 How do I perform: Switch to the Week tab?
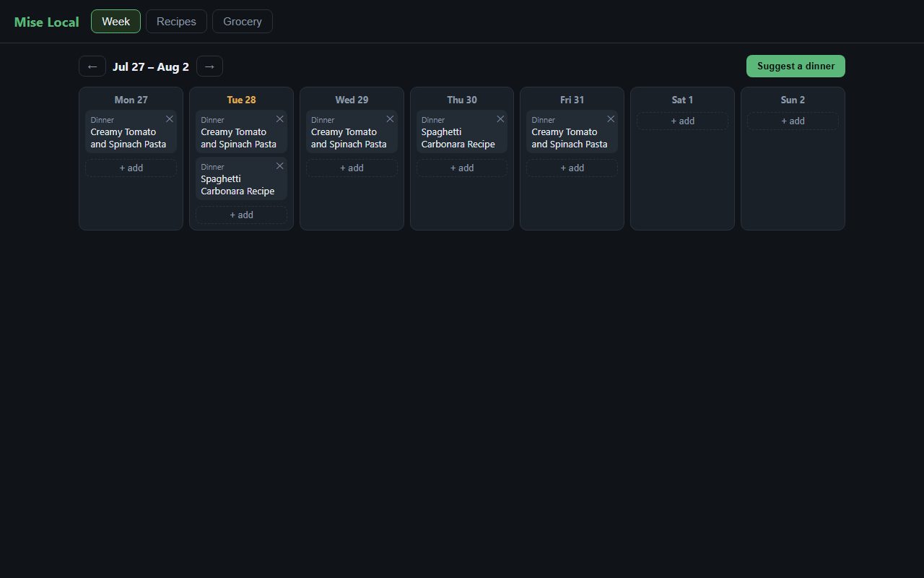point(115,22)
